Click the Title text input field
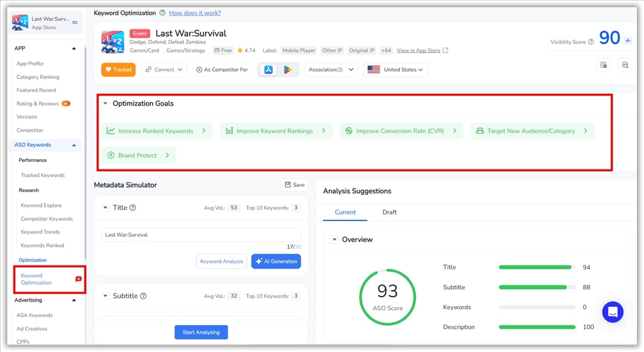This screenshot has height=352, width=644. [201, 234]
